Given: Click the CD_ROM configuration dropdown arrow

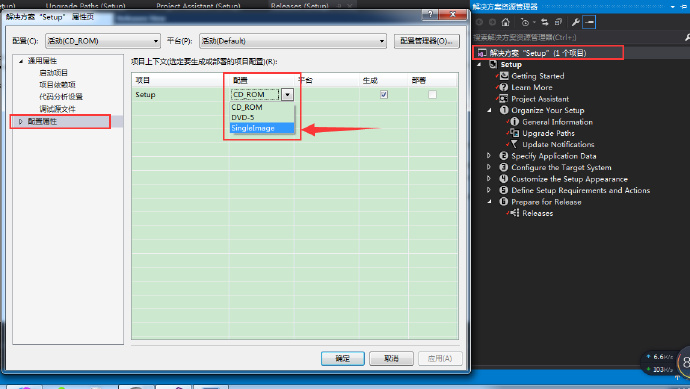Looking at the screenshot, I should coord(287,95).
